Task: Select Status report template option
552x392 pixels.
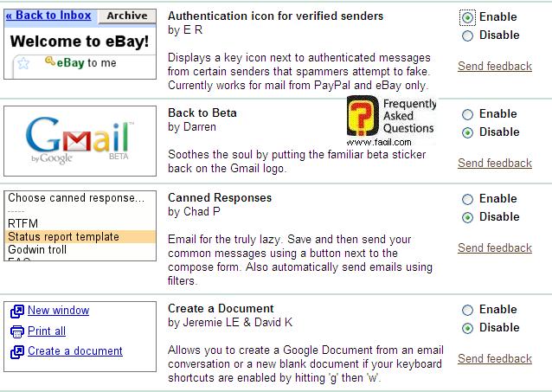Action: coord(80,237)
